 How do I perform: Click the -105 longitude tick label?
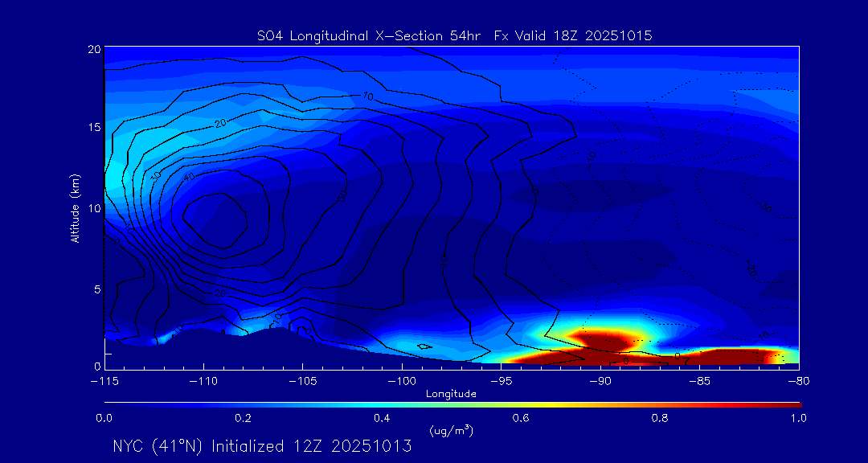(302, 382)
